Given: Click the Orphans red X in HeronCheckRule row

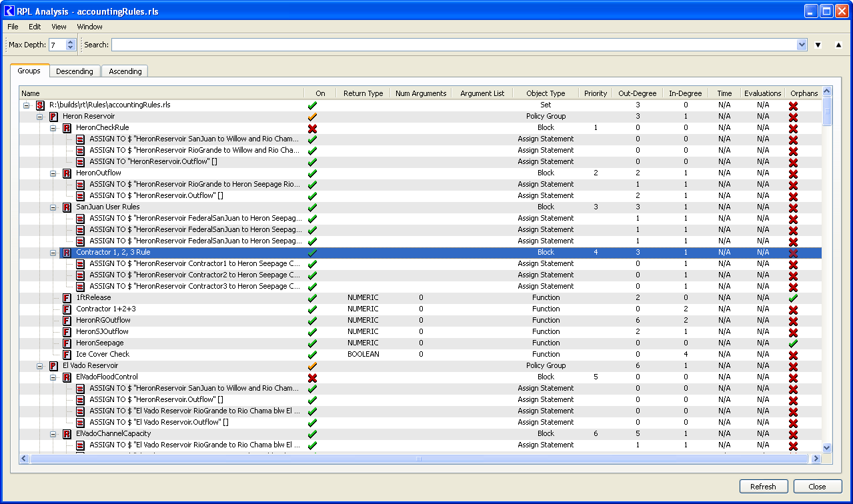Looking at the screenshot, I should click(793, 128).
